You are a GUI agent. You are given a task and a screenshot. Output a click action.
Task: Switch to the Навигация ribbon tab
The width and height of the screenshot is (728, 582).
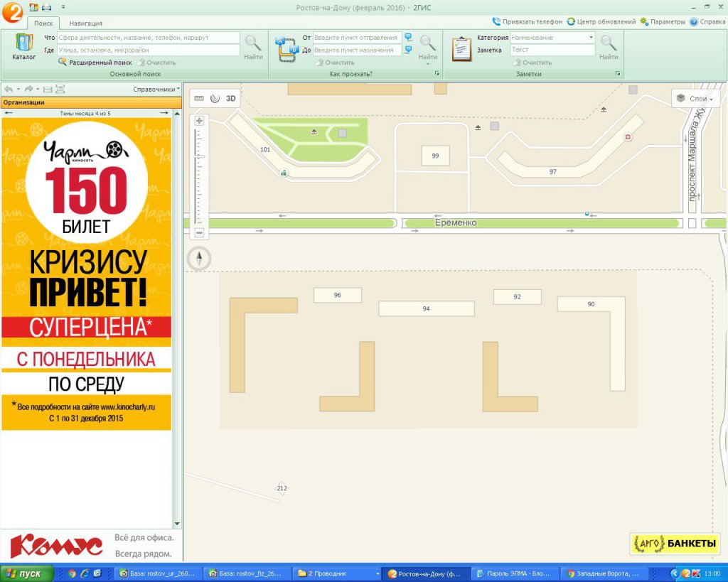point(85,23)
